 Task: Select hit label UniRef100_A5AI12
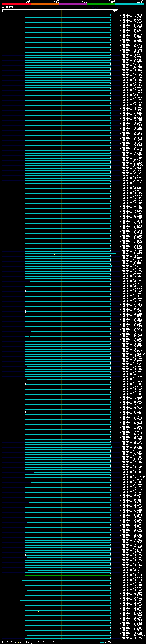pyautogui.click(x=131, y=53)
